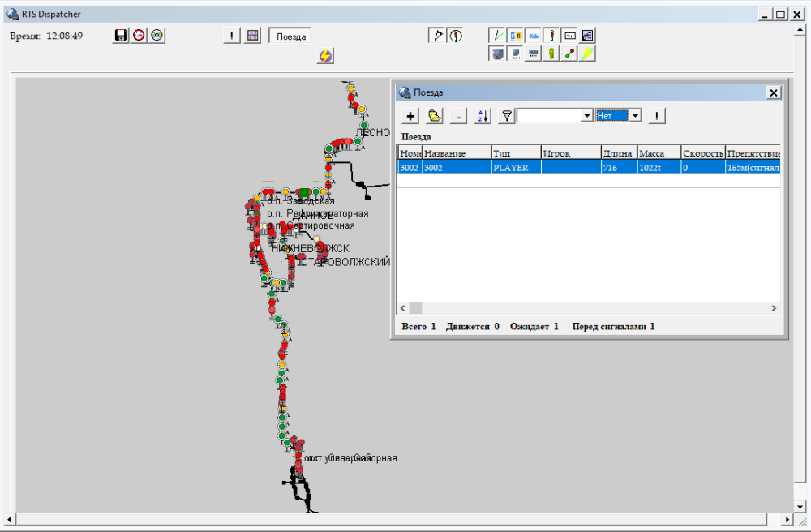
Task: Toggle the circled traffic light button
Action: 456,36
